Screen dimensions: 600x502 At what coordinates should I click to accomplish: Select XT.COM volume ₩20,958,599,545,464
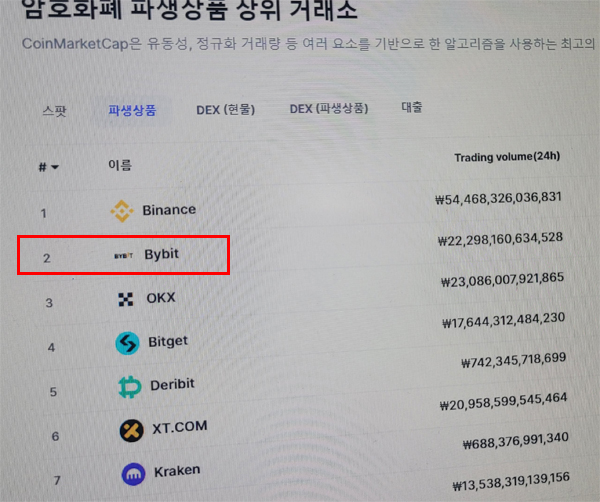(x=503, y=402)
